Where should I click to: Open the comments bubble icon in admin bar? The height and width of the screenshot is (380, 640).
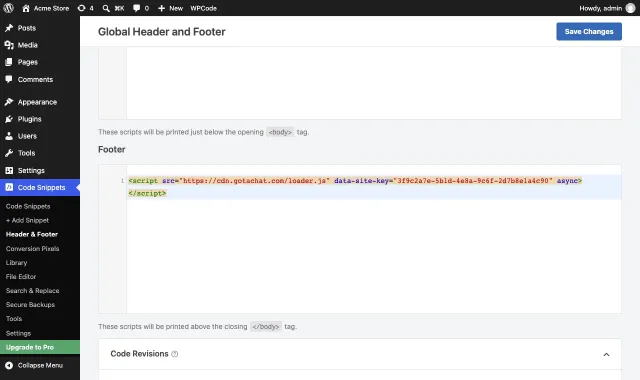click(136, 8)
